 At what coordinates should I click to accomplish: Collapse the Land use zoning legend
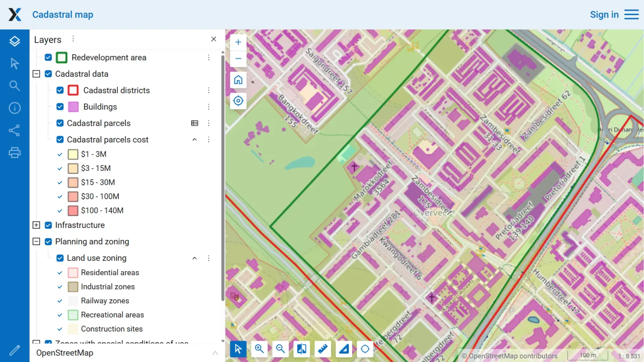pyautogui.click(x=195, y=258)
